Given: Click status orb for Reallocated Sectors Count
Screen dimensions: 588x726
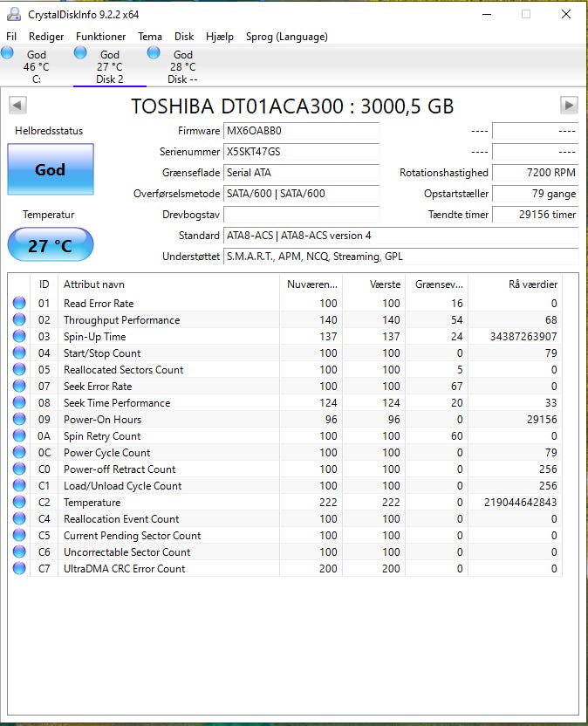Looking at the screenshot, I should (19, 370).
